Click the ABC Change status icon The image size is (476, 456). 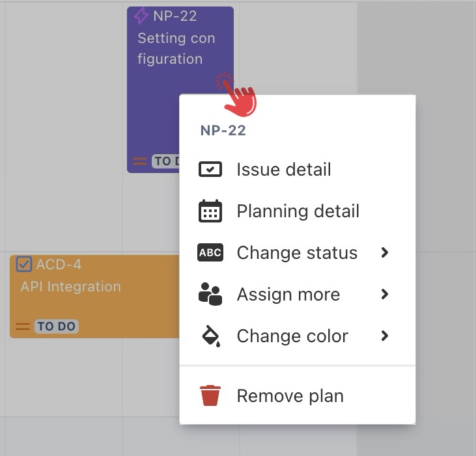click(x=210, y=253)
